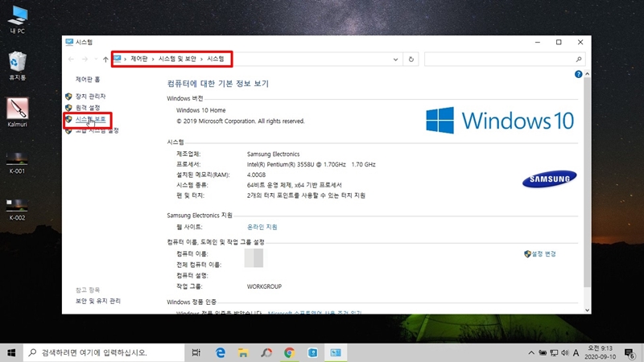The image size is (644, 362).
Task: Click the blue help question mark icon
Action: (578, 74)
